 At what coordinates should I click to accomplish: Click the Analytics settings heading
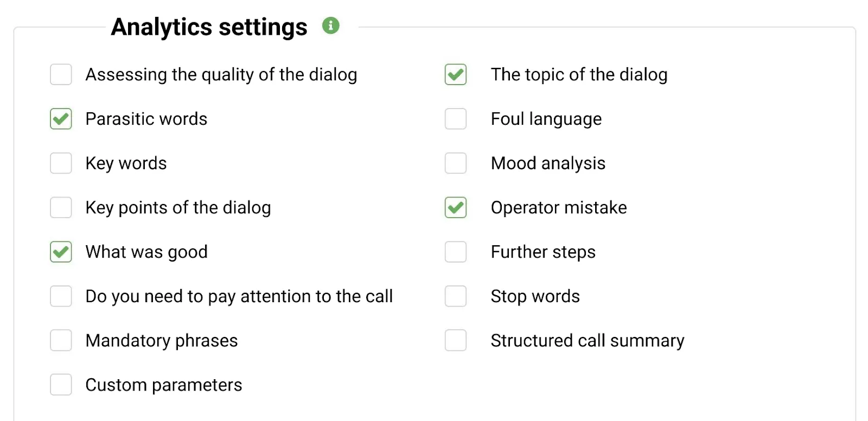click(209, 26)
